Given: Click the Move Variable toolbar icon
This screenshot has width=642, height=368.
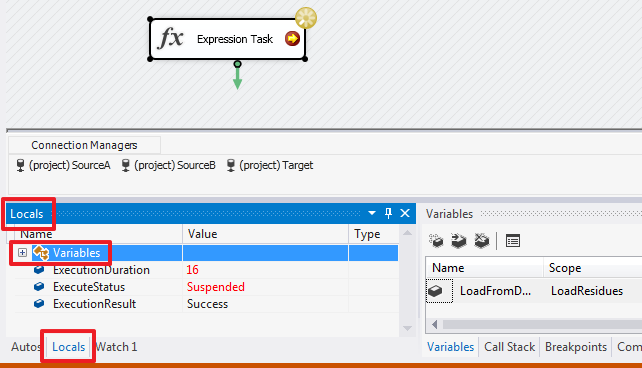Looking at the screenshot, I should [459, 241].
